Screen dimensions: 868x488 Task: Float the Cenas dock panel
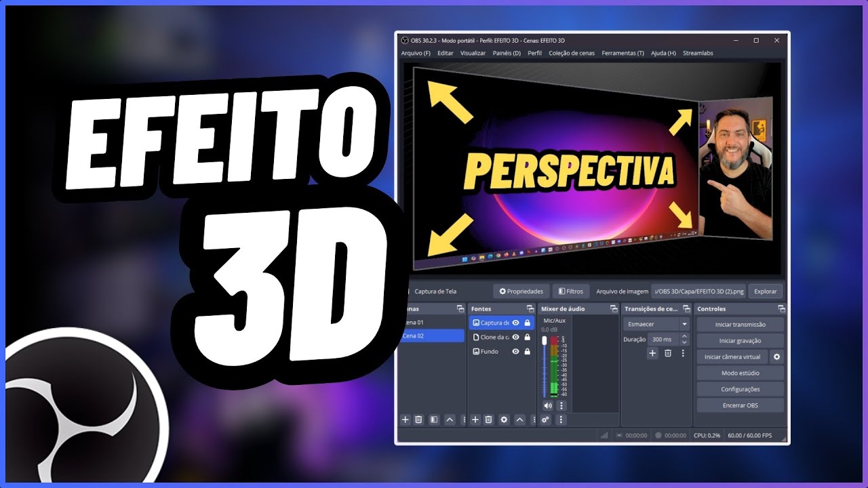pyautogui.click(x=460, y=309)
